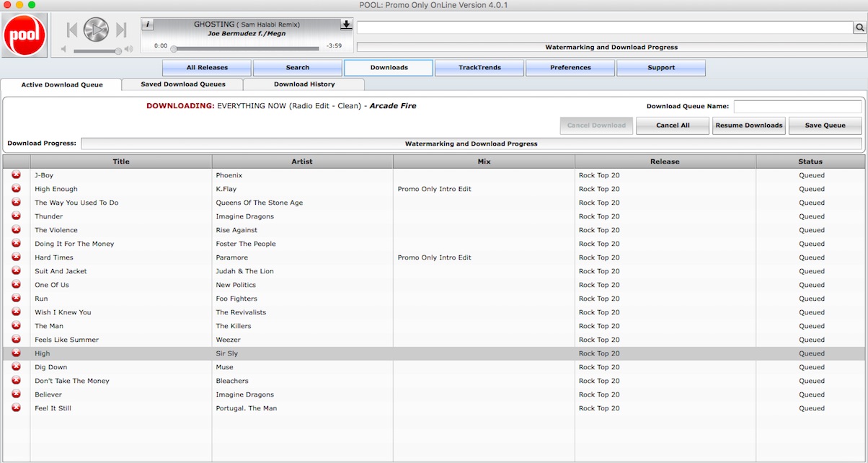868x463 pixels.
Task: Click the Cancel Download button
Action: [x=596, y=125]
